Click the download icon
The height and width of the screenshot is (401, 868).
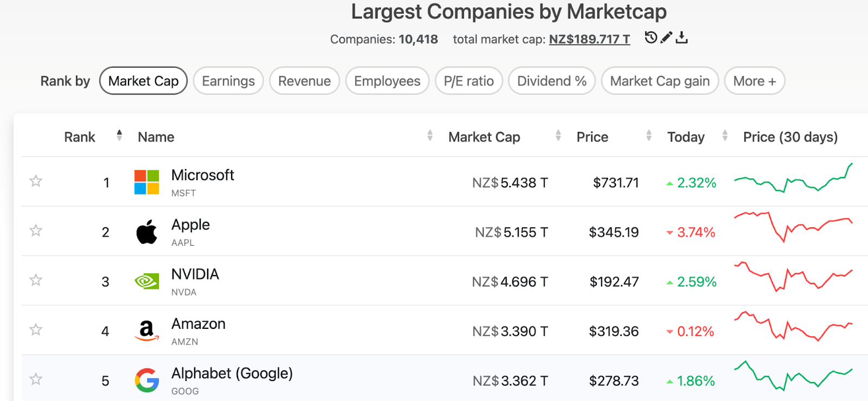[682, 37]
